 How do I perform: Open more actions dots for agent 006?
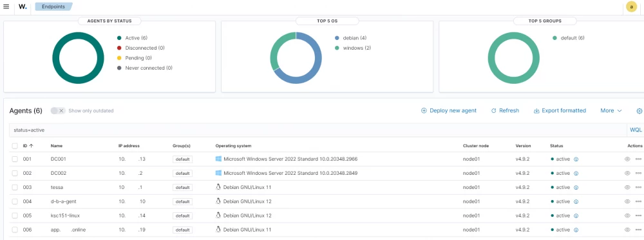[638, 230]
